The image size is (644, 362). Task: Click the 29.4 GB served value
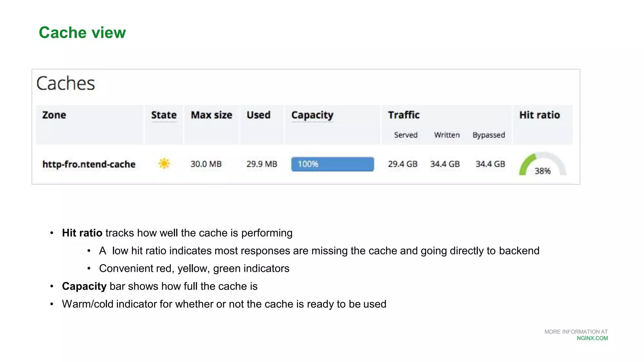tap(402, 164)
